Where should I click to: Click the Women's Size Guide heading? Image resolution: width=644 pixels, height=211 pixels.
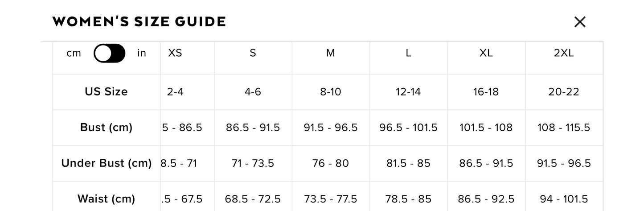139,21
